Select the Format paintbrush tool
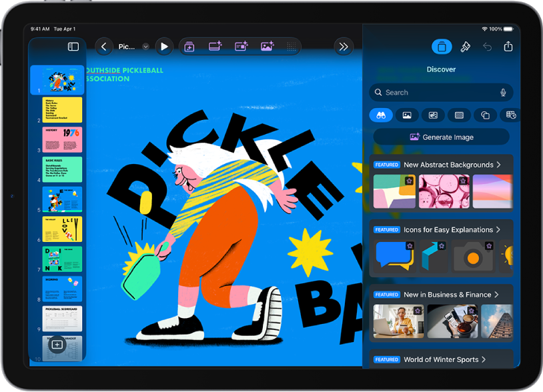Image resolution: width=543 pixels, height=392 pixels. pos(466,47)
